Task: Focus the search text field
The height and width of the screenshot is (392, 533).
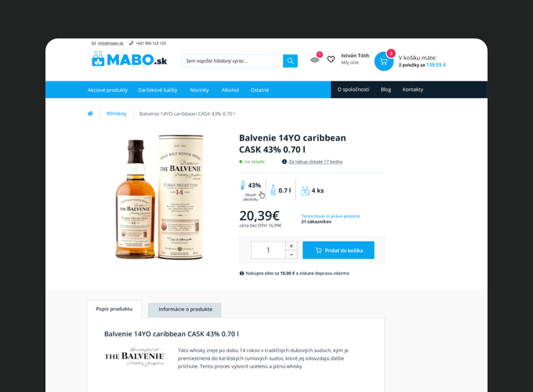Action: coord(233,61)
